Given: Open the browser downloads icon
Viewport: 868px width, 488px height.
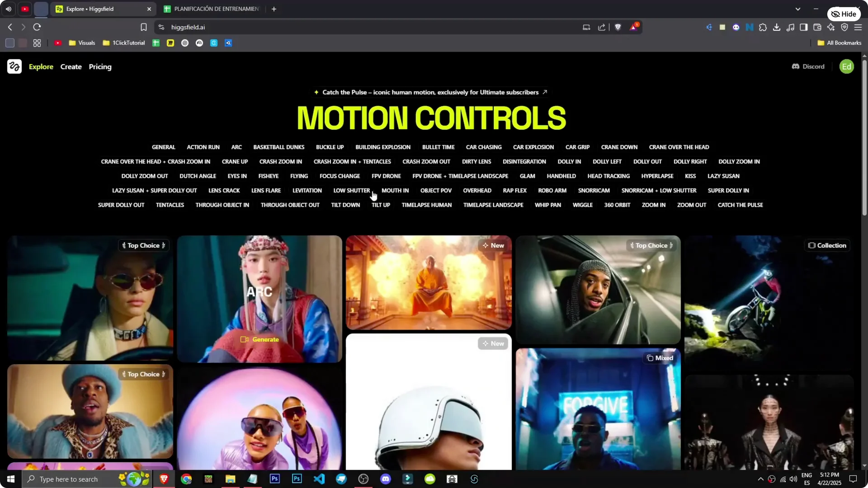Looking at the screenshot, I should 777,27.
